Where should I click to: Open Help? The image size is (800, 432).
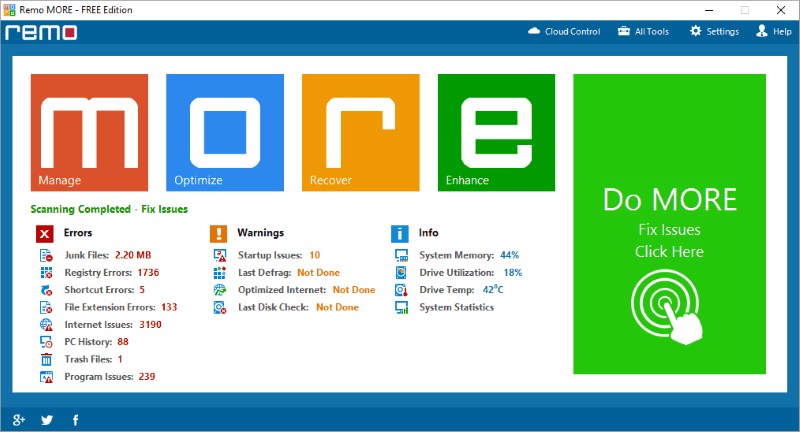[774, 32]
